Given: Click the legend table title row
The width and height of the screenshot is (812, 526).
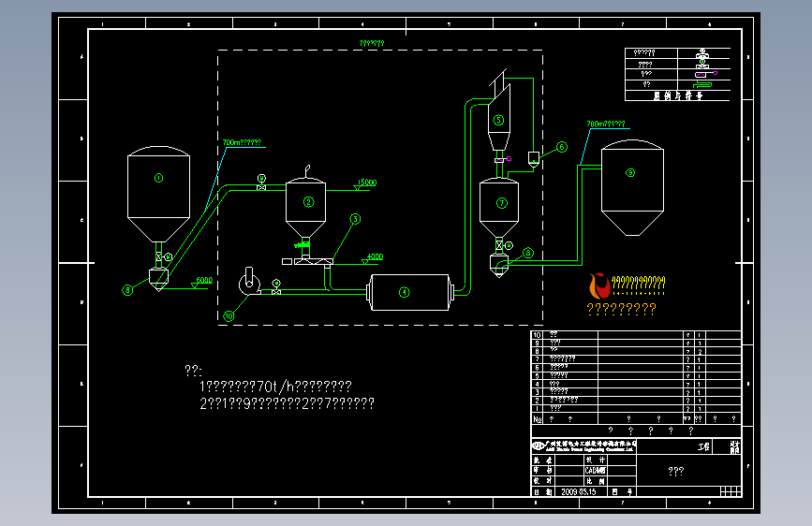Looking at the screenshot, I should coord(677,95).
